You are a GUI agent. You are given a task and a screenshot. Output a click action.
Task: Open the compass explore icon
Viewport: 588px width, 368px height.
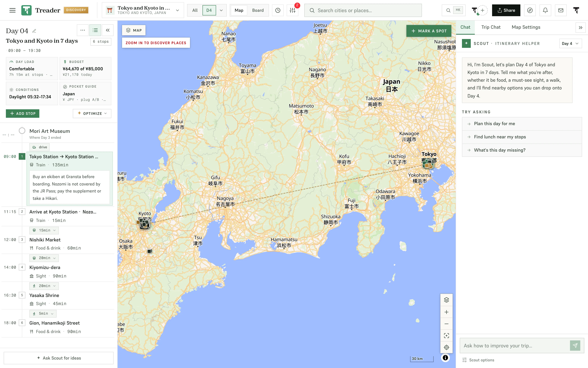pos(530,10)
